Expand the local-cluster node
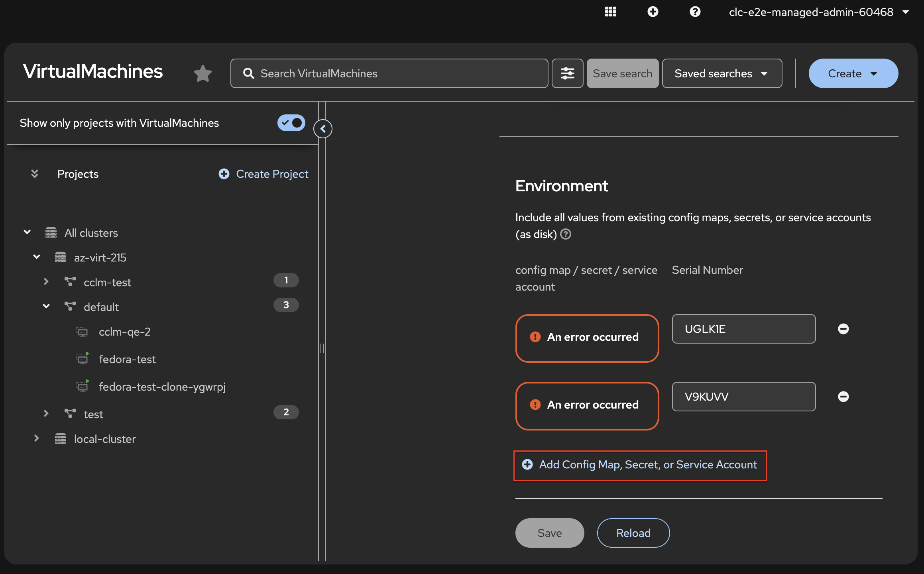924x574 pixels. 37,438
